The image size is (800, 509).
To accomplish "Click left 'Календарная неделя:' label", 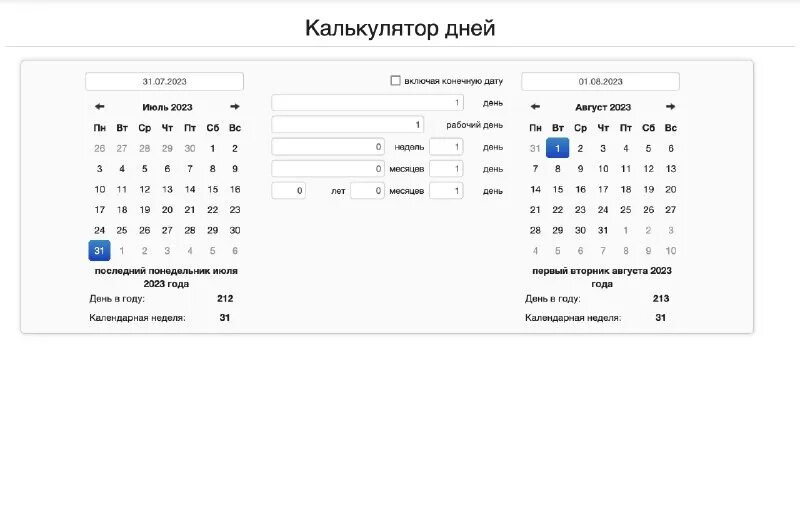I will [137, 318].
